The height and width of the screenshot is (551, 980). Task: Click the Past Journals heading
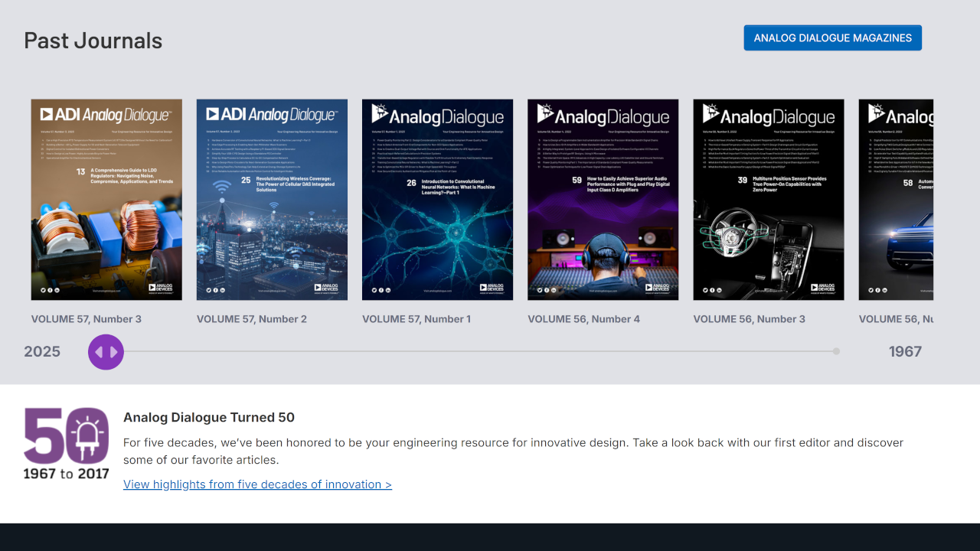point(93,41)
